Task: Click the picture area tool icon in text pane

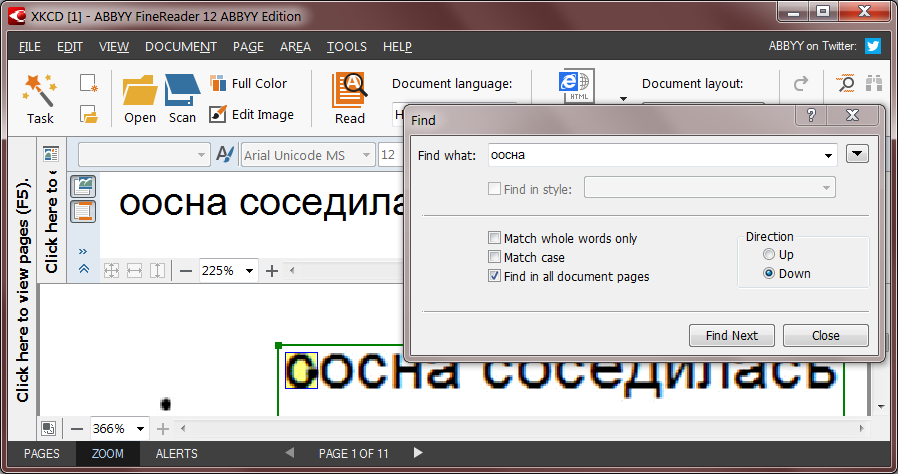Action: pyautogui.click(x=83, y=186)
